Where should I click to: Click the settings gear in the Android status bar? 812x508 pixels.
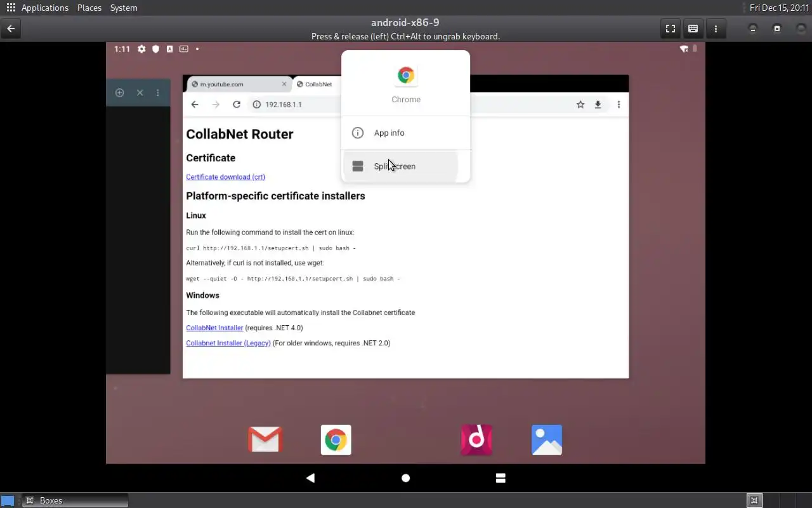point(141,49)
